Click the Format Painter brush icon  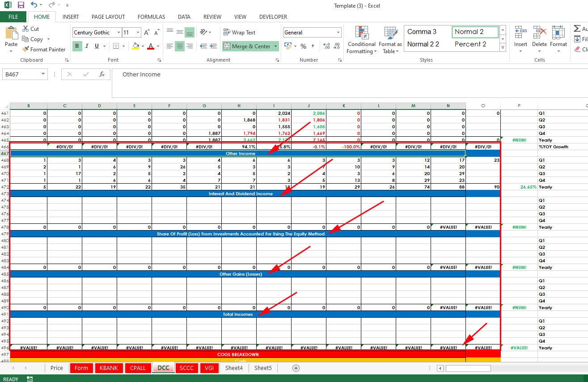pos(25,50)
